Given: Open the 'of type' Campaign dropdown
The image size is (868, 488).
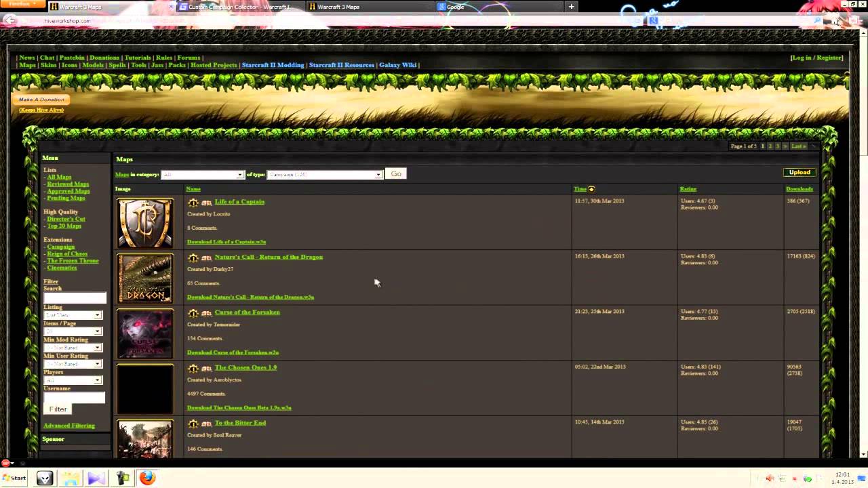Looking at the screenshot, I should pos(325,174).
